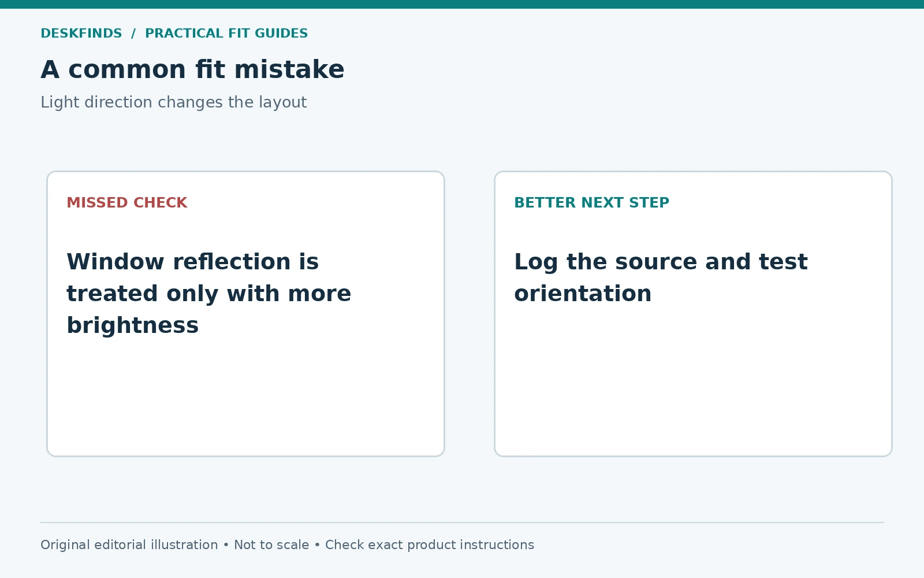Screen dimensions: 924x578
Task: Click the MISSED CHECK label
Action: (x=127, y=203)
